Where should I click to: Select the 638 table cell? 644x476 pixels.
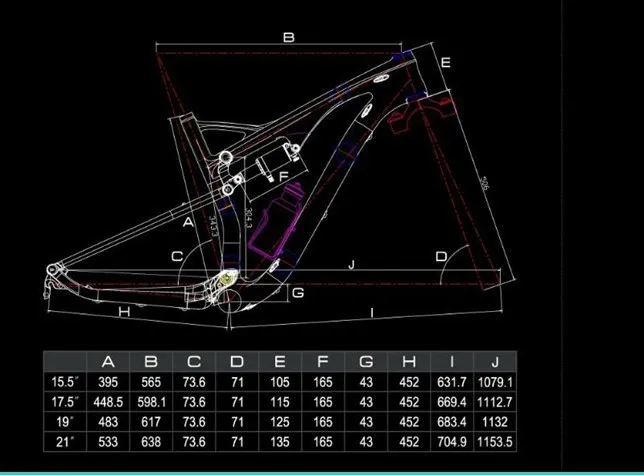[x=151, y=442]
